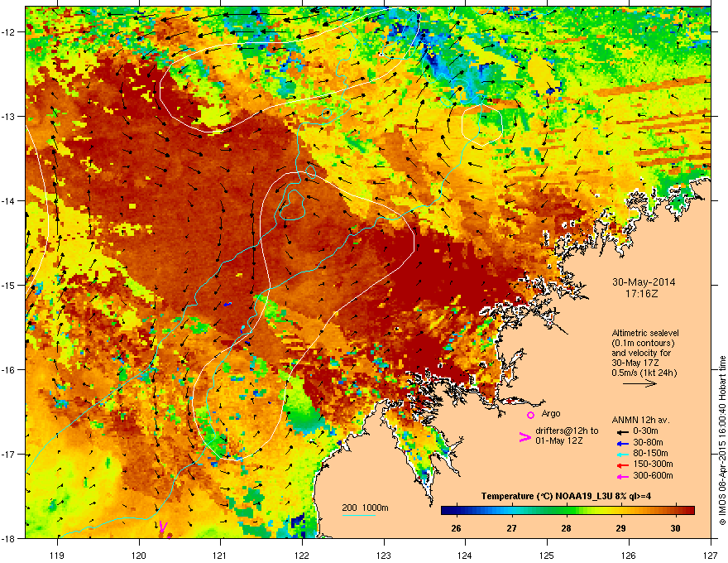Click the Temperature NOAA19_L3U colorbar title
The width and height of the screenshot is (728, 563).
click(x=566, y=496)
